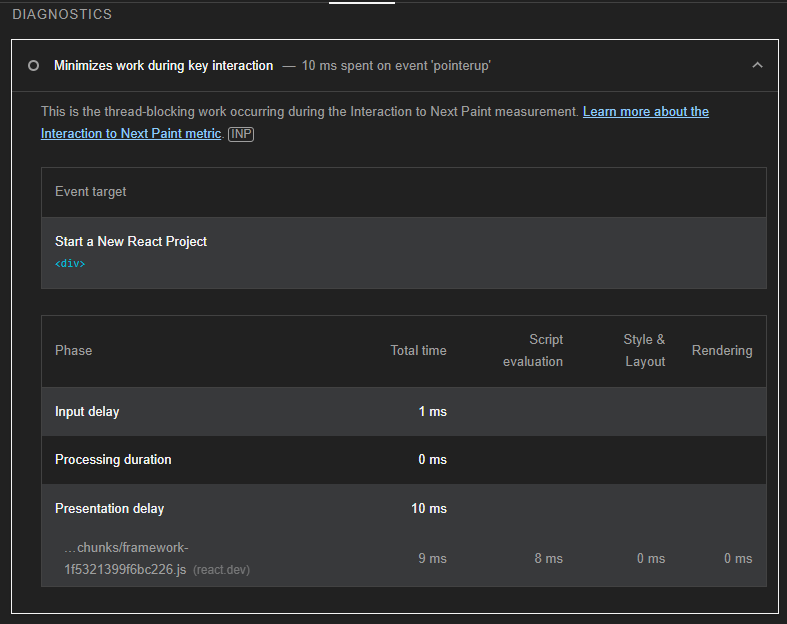Click the Style & Layout column header

click(644, 351)
